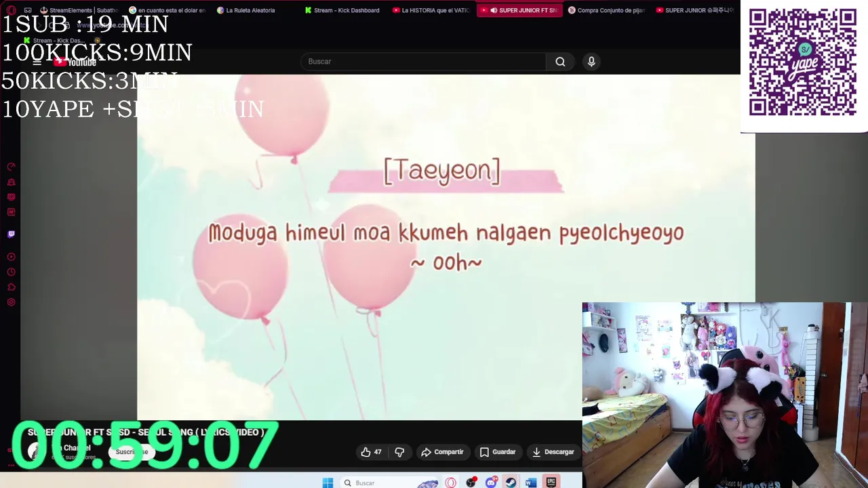
Task: Open GX Control speedometer icon
Action: pos(11,167)
